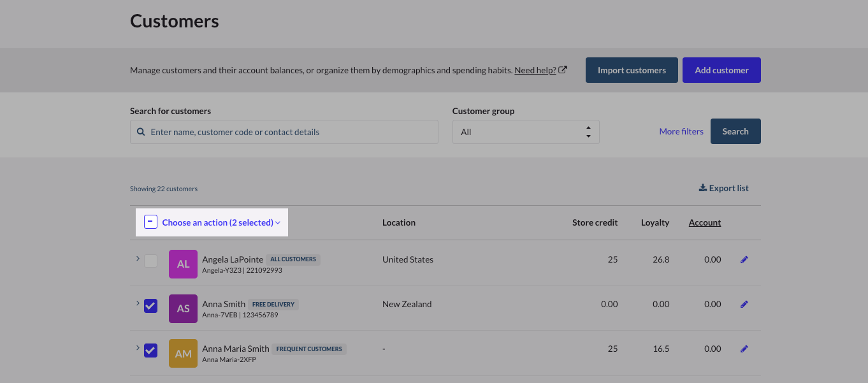Open the More filters link

click(681, 131)
